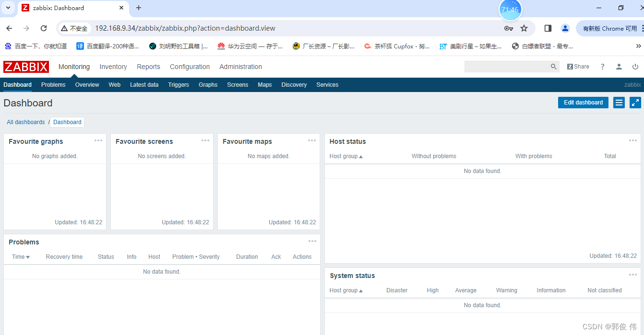The image size is (644, 335).
Task: Enter fullscreen mode with the expand-arrows icon
Action: point(635,103)
